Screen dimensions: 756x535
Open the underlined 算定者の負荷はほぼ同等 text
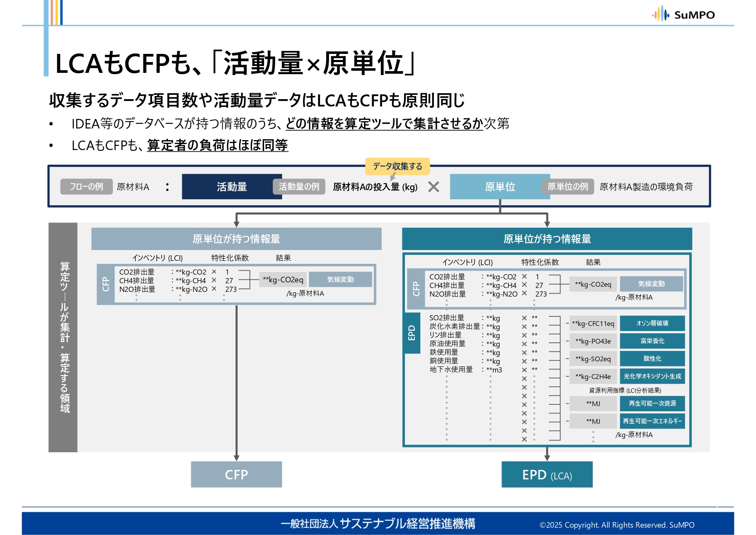pyautogui.click(x=218, y=145)
